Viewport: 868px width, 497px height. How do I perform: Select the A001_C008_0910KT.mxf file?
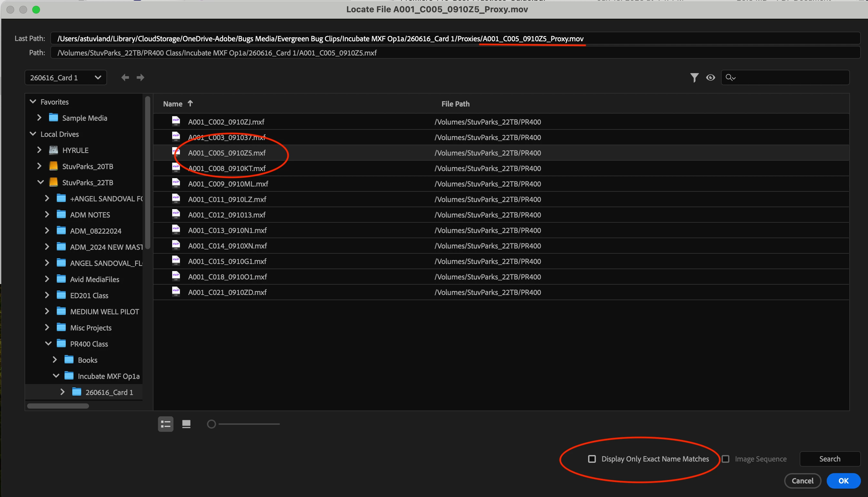501,168
